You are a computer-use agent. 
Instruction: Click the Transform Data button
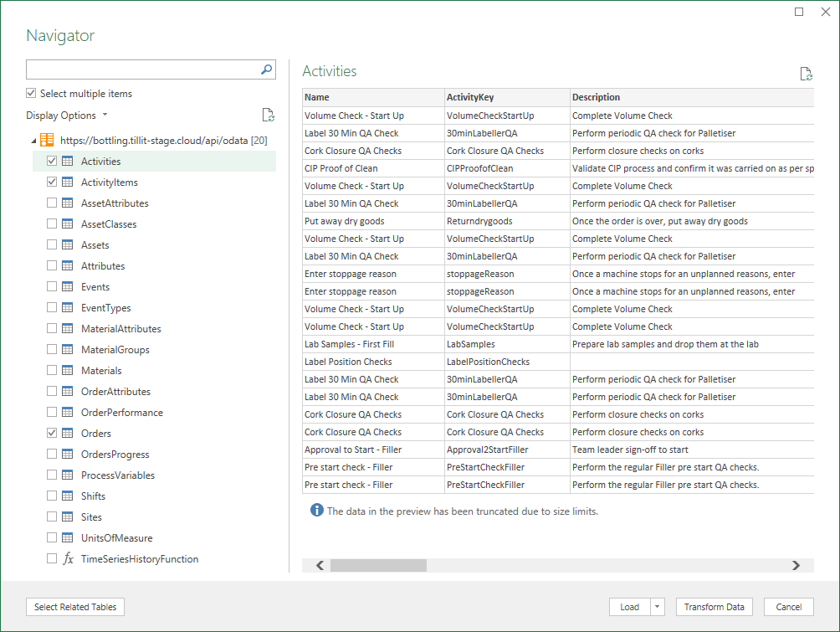[714, 607]
